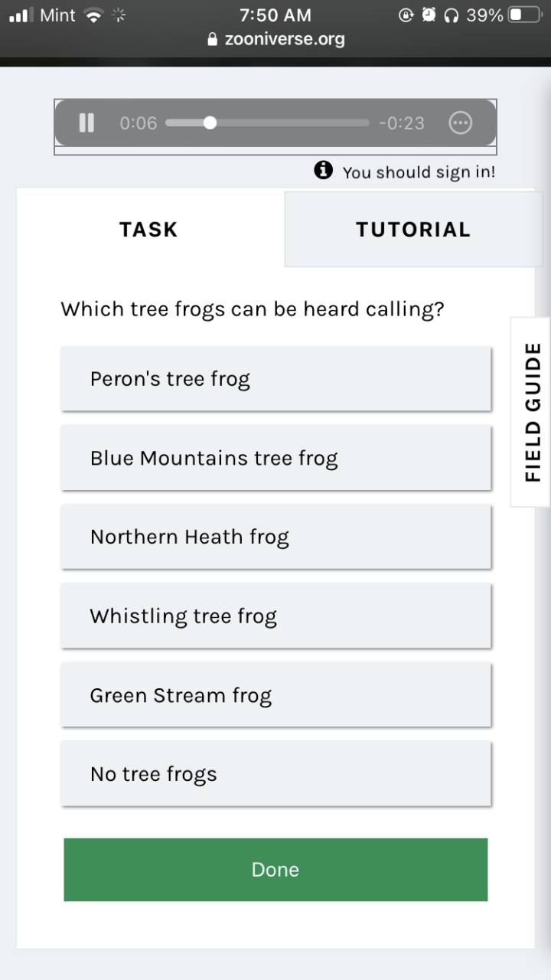
Task: Select the No tree frogs option
Action: [275, 774]
